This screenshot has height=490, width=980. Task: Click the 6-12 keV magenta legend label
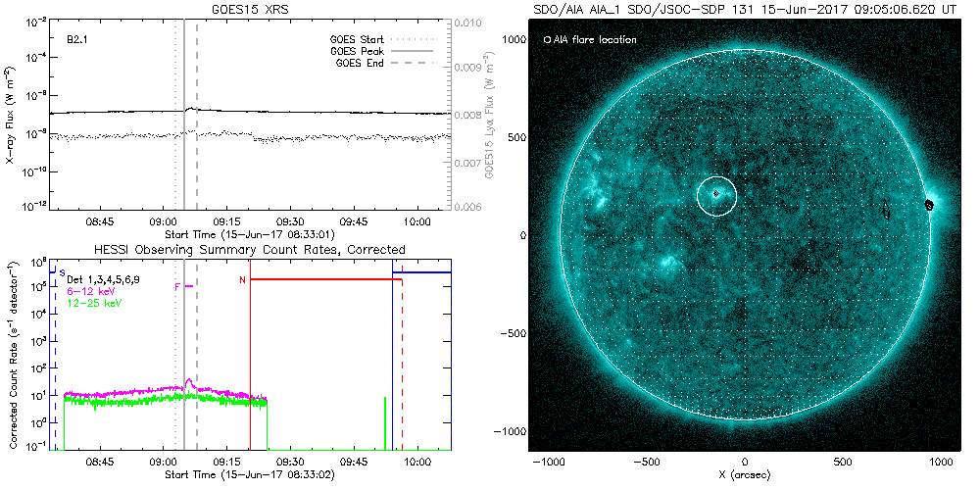tap(94, 292)
